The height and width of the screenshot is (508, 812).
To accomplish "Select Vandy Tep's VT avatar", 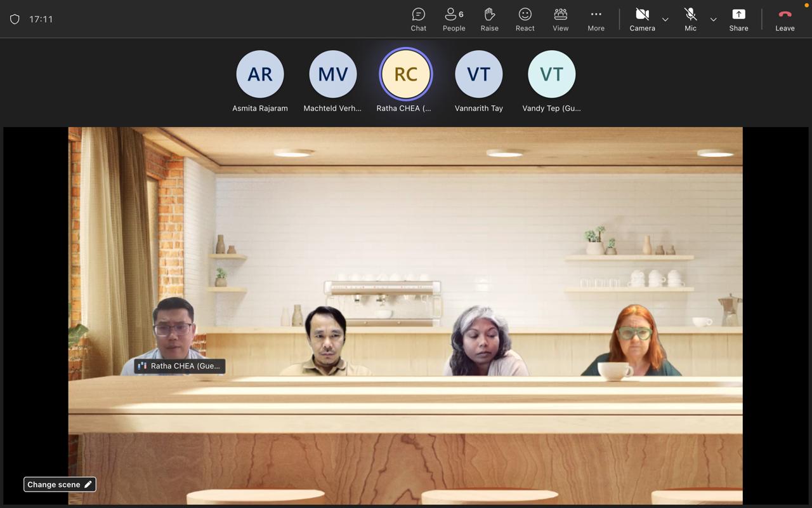I will pyautogui.click(x=551, y=74).
